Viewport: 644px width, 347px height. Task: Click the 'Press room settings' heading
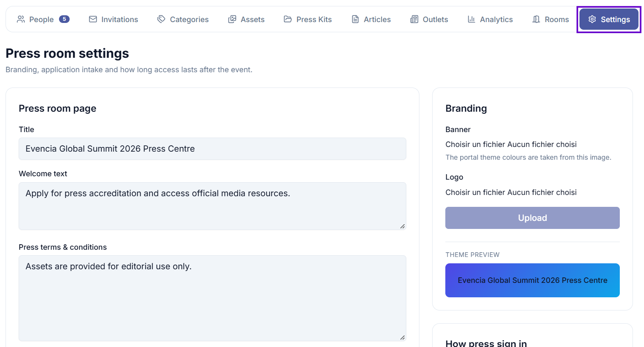(x=67, y=54)
